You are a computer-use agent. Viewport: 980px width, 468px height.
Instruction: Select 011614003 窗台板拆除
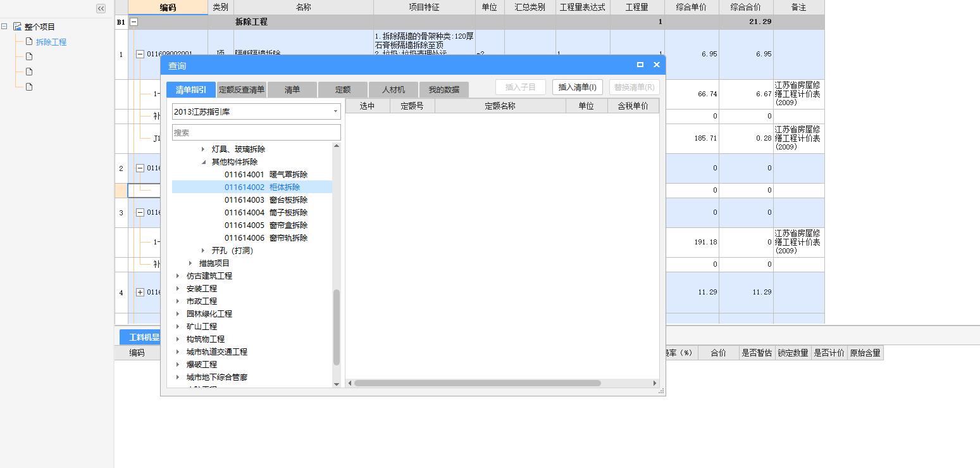tap(266, 200)
